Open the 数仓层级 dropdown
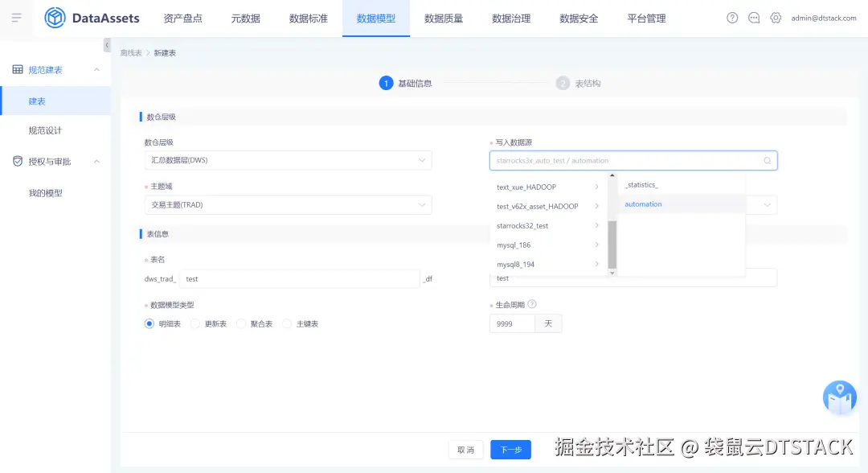 [288, 160]
